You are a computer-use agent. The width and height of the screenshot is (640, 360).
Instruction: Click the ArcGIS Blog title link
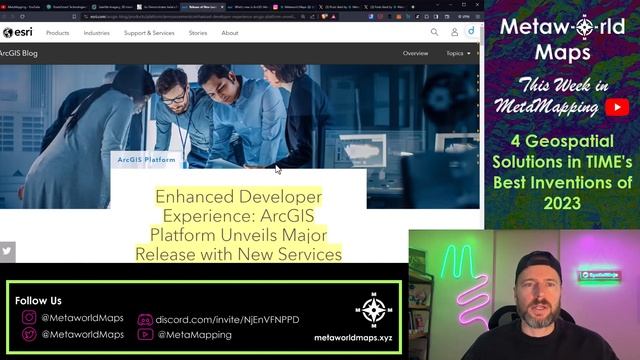[19, 53]
